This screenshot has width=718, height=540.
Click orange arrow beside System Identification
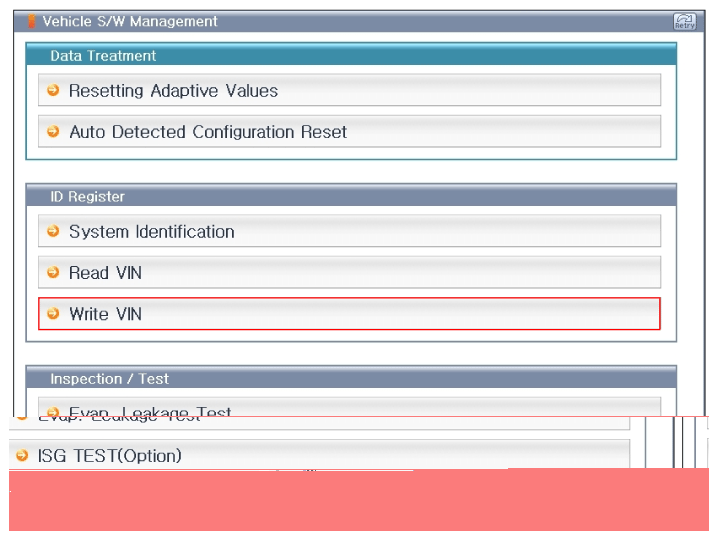point(53,231)
